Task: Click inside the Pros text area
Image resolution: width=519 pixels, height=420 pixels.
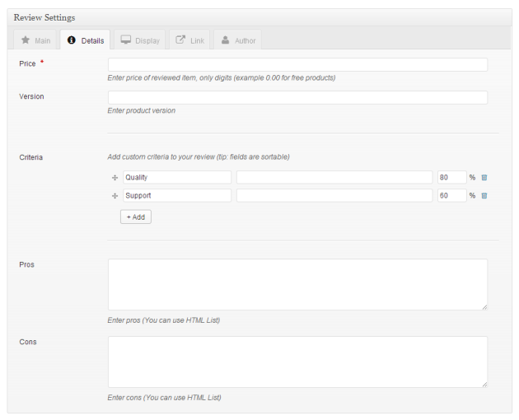Action: (x=297, y=285)
